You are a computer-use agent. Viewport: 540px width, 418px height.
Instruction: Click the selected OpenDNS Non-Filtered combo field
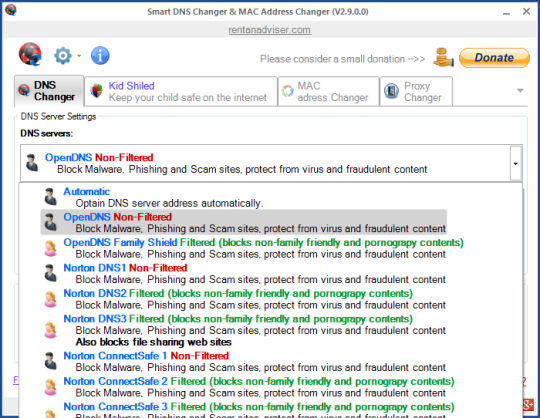pyautogui.click(x=271, y=163)
